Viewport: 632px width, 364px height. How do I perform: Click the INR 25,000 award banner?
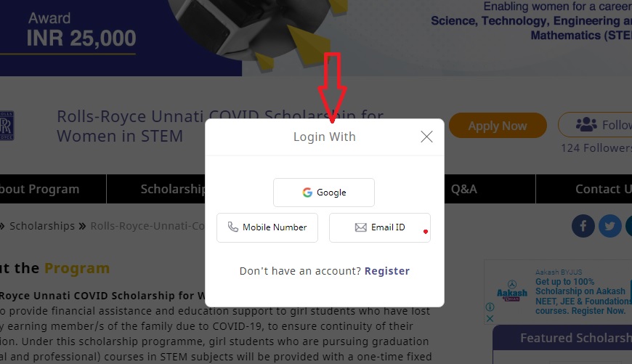point(81,29)
